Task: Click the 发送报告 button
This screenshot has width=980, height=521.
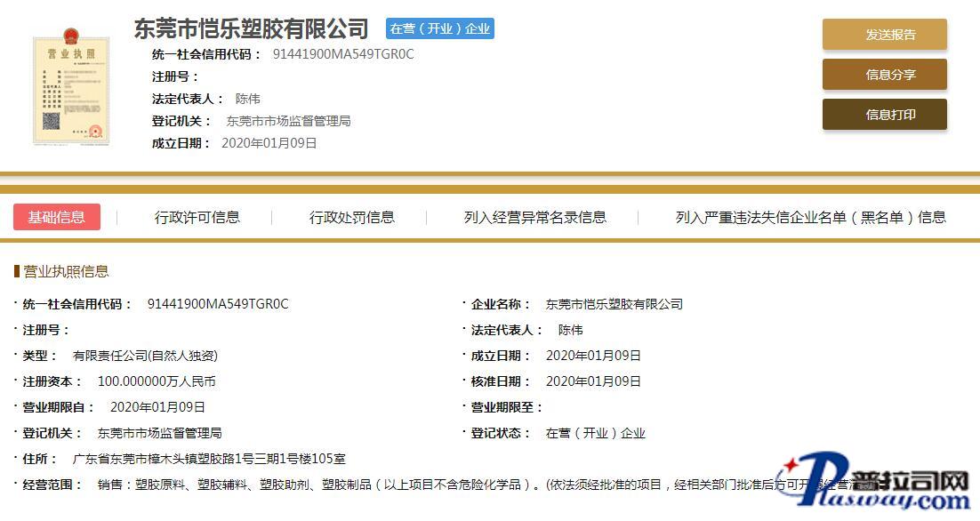Action: pos(884,35)
